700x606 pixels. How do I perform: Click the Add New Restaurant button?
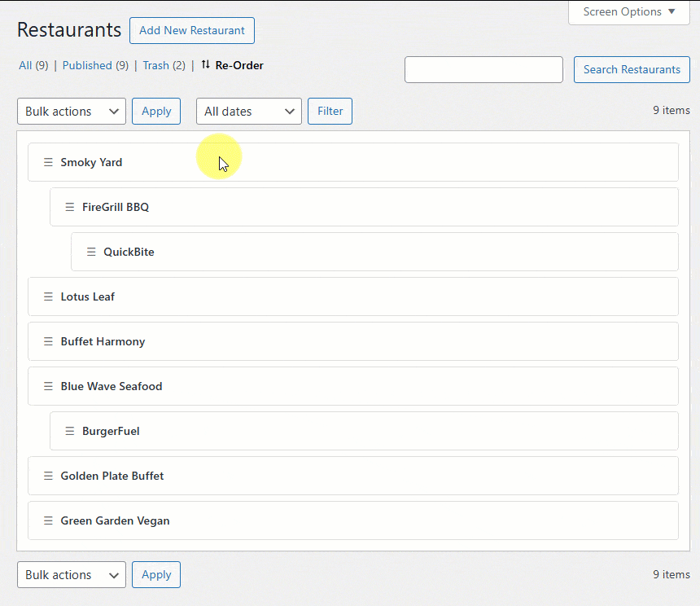[192, 30]
